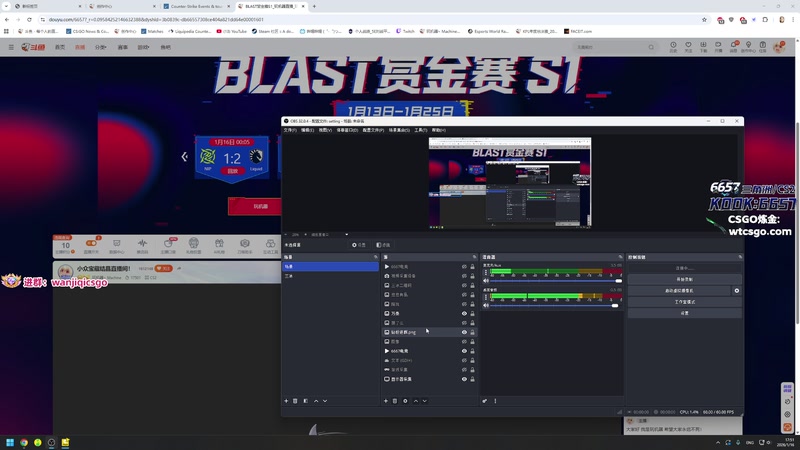Pop out the sources dock panel icon
The image size is (800, 450).
[x=474, y=257]
